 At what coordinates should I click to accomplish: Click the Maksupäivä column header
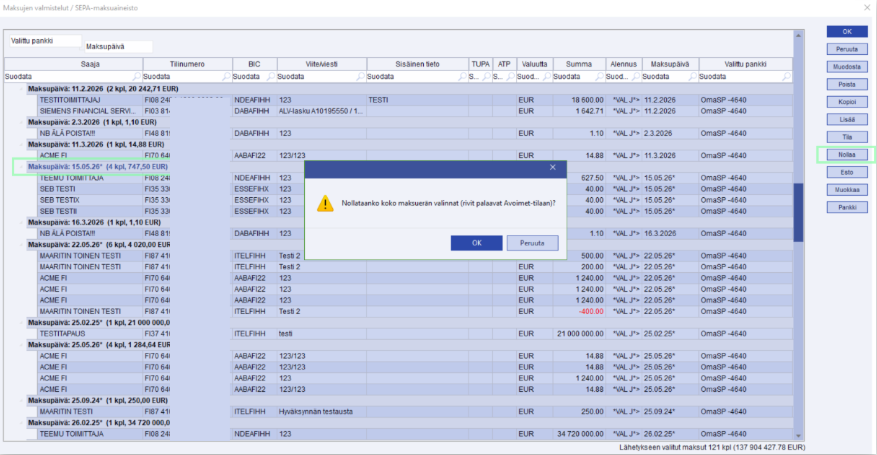pos(670,64)
